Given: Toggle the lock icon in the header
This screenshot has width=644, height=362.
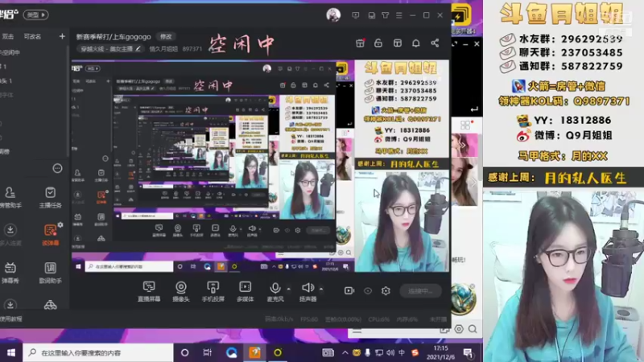Looking at the screenshot, I should point(378,43).
